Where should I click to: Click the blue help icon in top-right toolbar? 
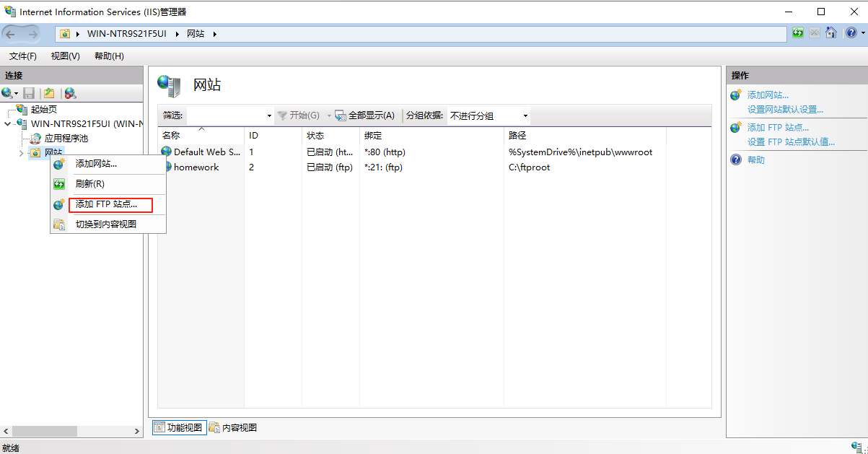[x=851, y=33]
